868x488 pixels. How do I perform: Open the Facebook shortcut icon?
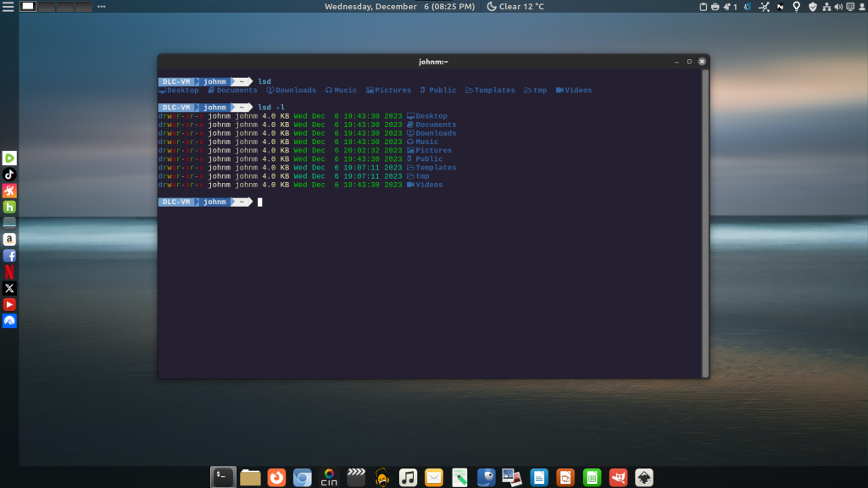click(9, 256)
